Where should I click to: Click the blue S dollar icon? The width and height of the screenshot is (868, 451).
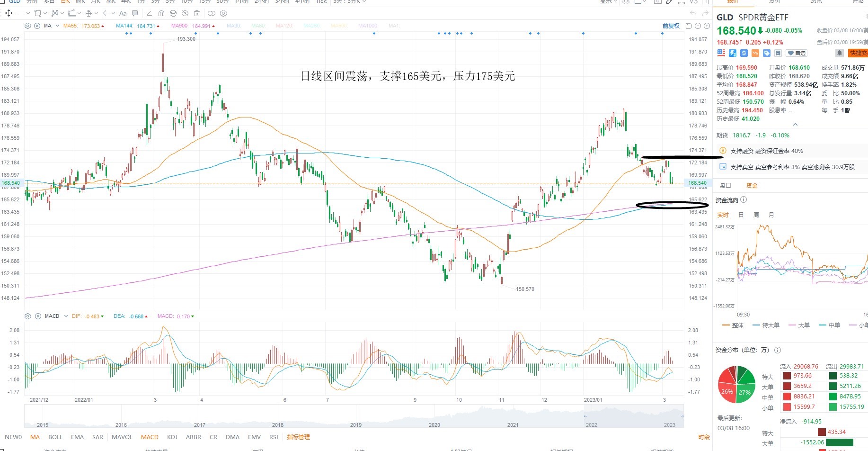tap(744, 53)
